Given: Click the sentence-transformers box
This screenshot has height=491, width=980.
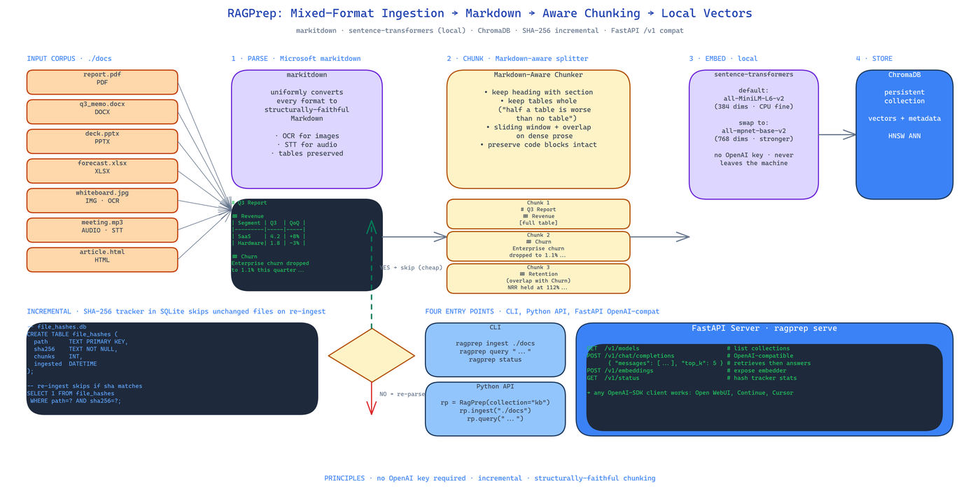Looking at the screenshot, I should coord(753,134).
